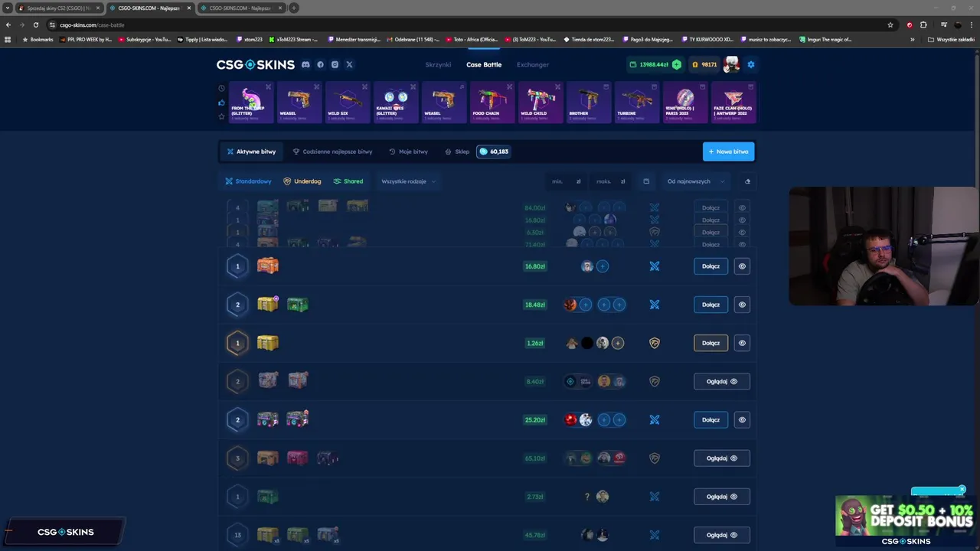Expand the Wszystkie rodzaje dropdown

409,181
